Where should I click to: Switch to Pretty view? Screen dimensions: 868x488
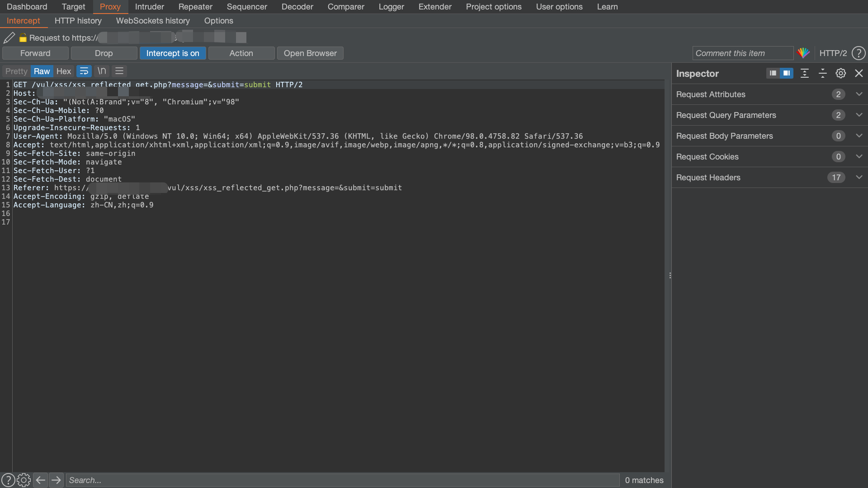pos(16,71)
